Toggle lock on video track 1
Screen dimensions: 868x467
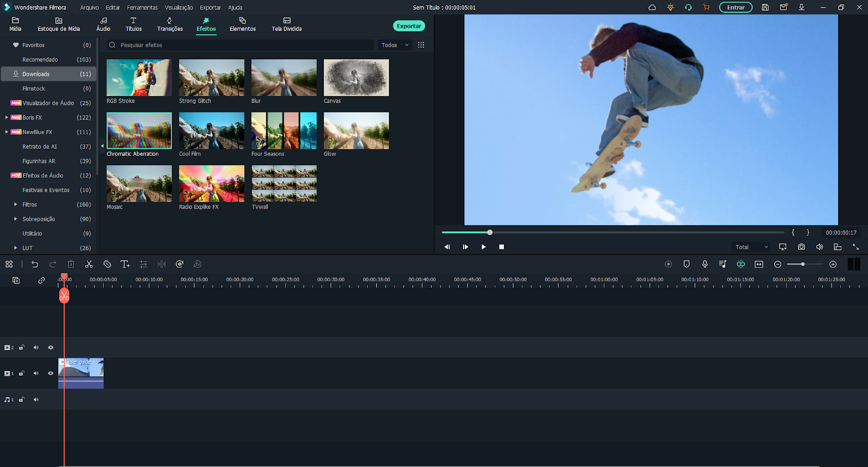22,374
